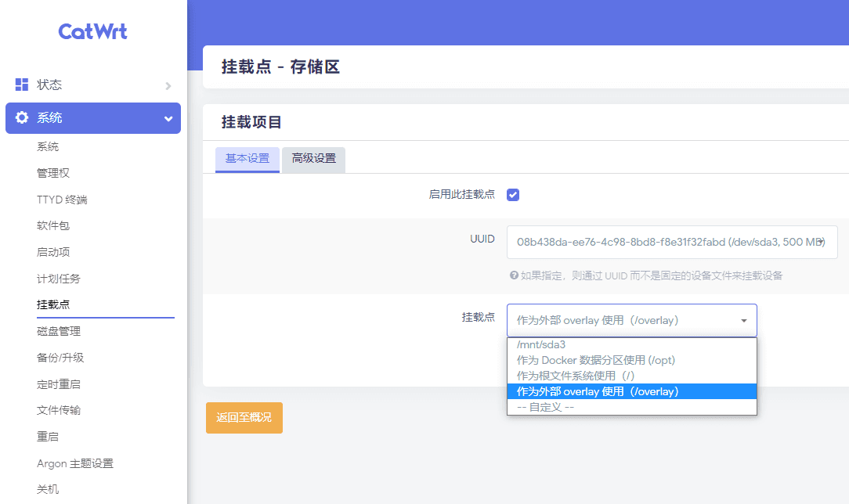The image size is (849, 504).
Task: Click the 挂载点 - 存储区 page title
Action: [x=280, y=67]
